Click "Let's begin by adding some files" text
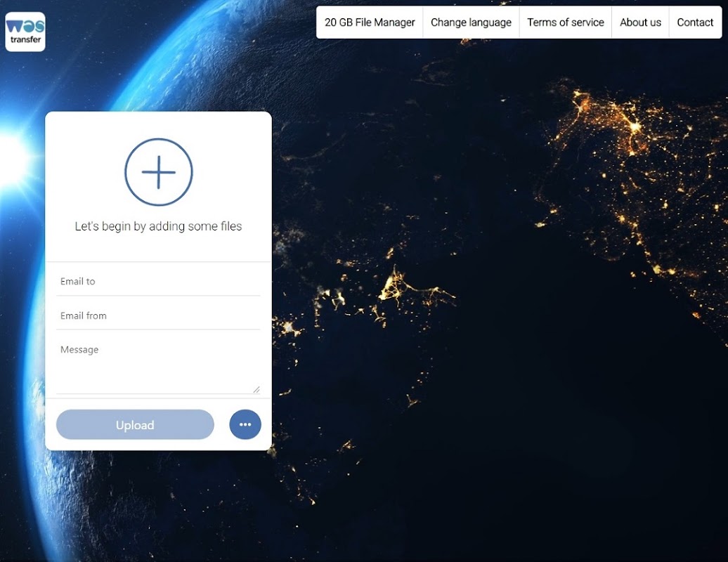728x562 pixels. (x=158, y=226)
